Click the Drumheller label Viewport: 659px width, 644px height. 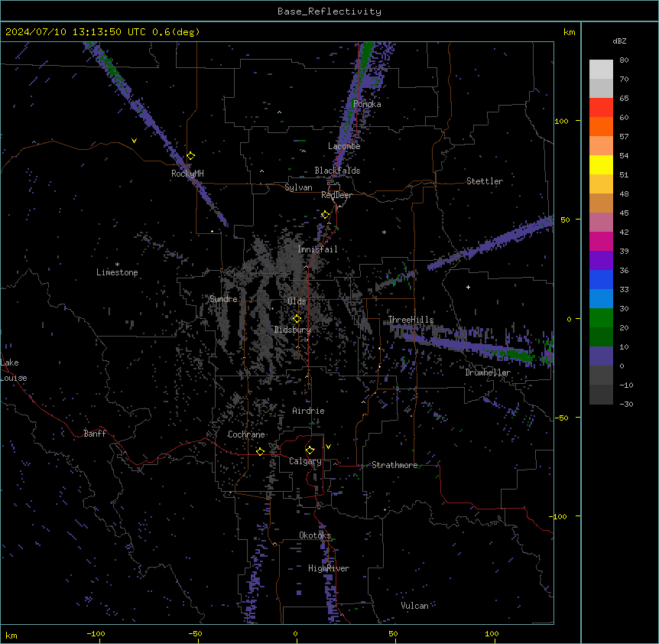click(488, 372)
